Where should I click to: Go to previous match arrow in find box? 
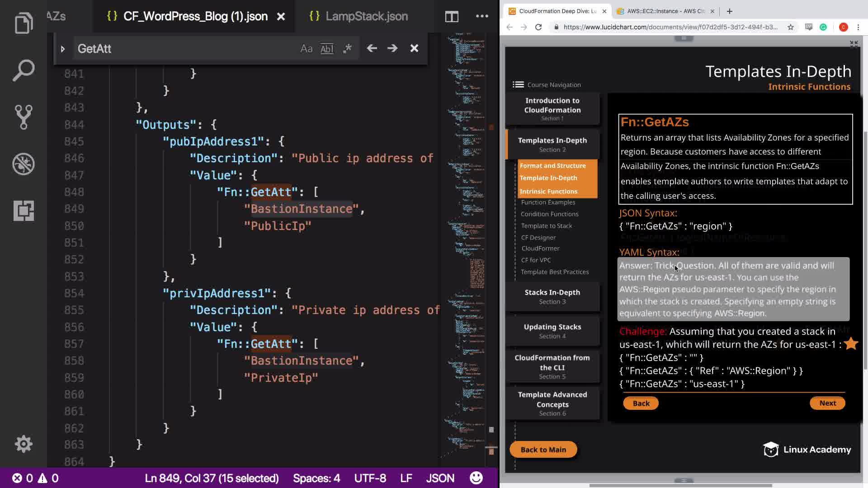(372, 48)
